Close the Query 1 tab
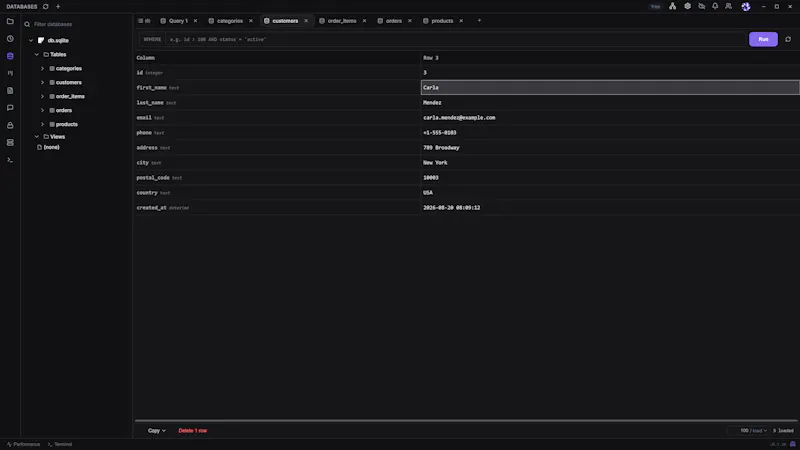 point(195,21)
